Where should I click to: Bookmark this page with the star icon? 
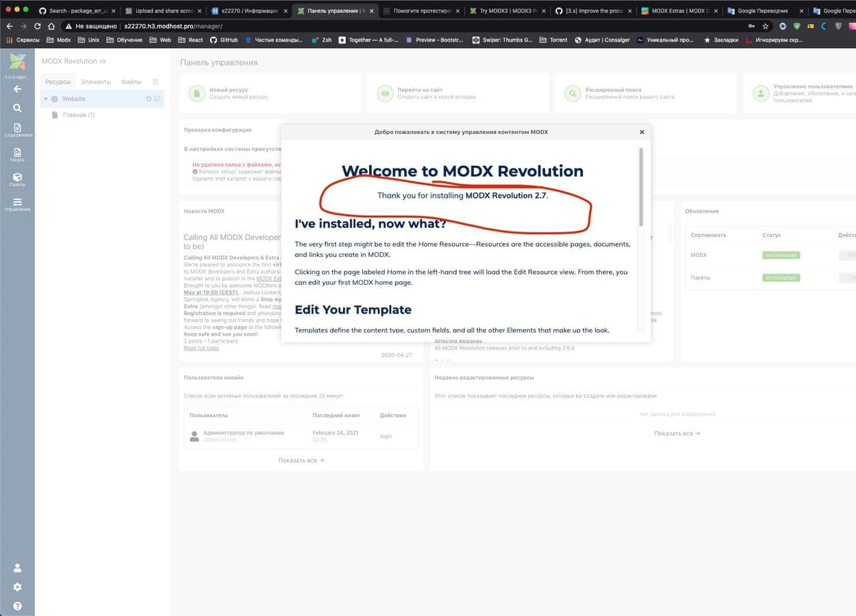coord(766,26)
